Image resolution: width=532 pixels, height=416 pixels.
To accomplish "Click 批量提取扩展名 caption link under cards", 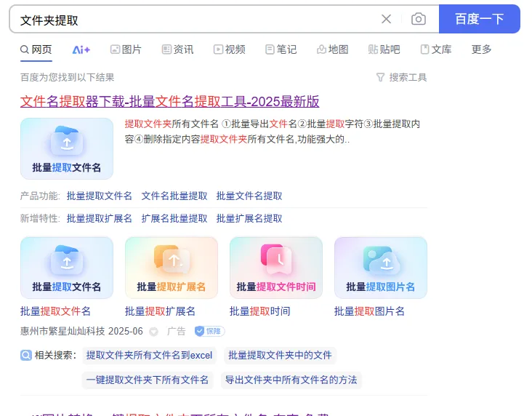I will pos(160,311).
